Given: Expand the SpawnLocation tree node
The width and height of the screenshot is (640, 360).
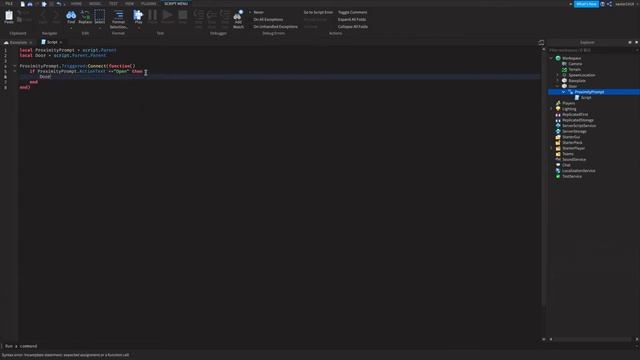Looking at the screenshot, I should [x=558, y=75].
